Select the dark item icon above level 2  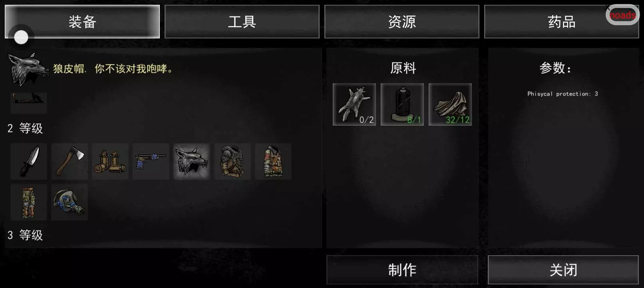[29, 103]
